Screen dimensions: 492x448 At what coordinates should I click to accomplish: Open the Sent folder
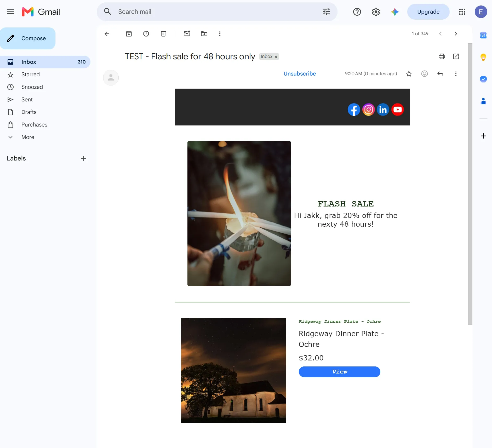point(45,100)
